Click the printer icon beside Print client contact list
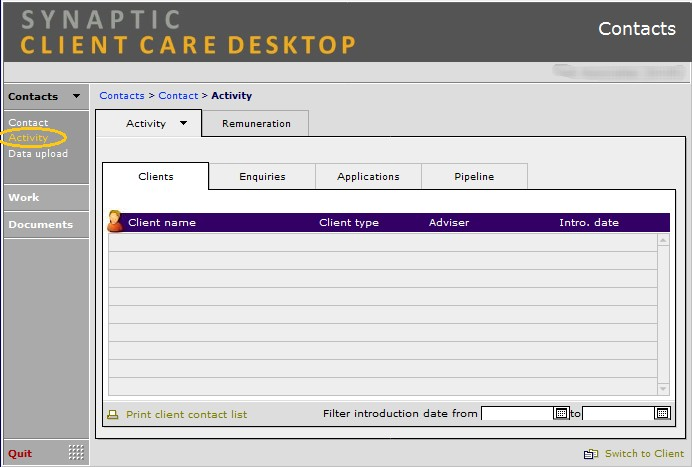Screen dimensions: 692x467 click(x=113, y=414)
